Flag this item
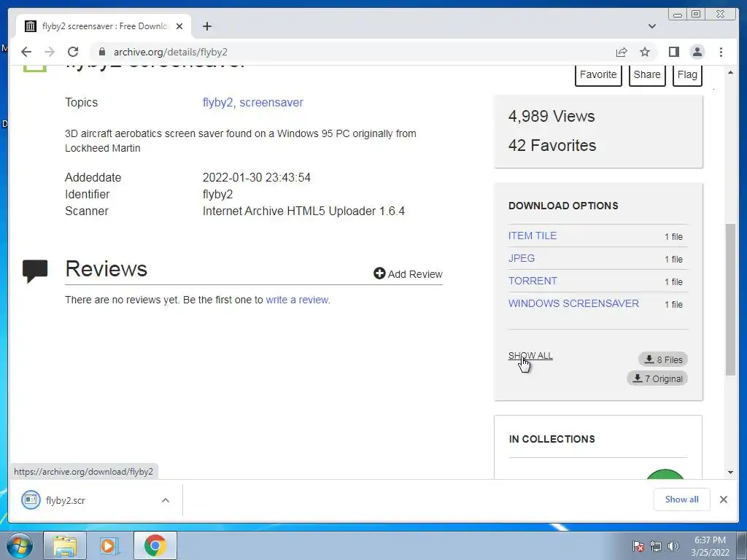The image size is (747, 560). (x=687, y=75)
